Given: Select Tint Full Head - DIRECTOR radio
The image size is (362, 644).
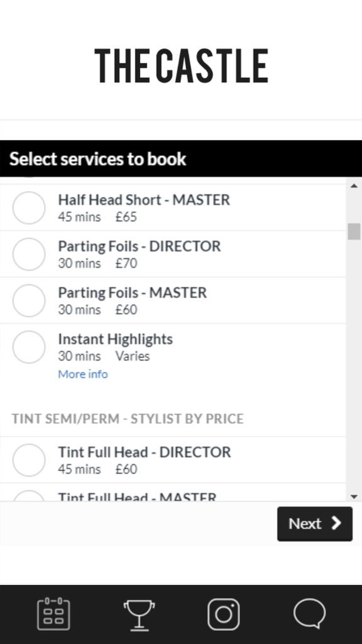Looking at the screenshot, I should [x=29, y=460].
